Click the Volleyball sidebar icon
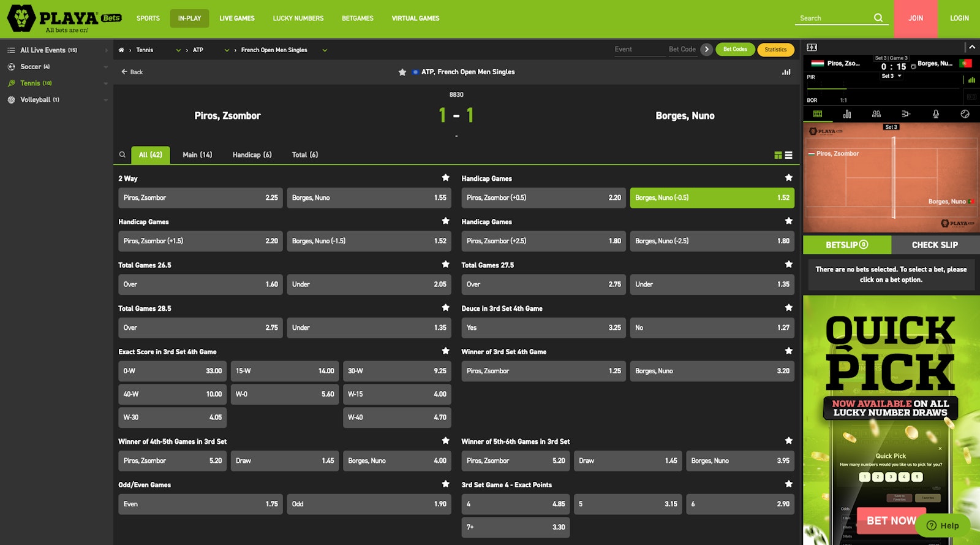 click(11, 100)
